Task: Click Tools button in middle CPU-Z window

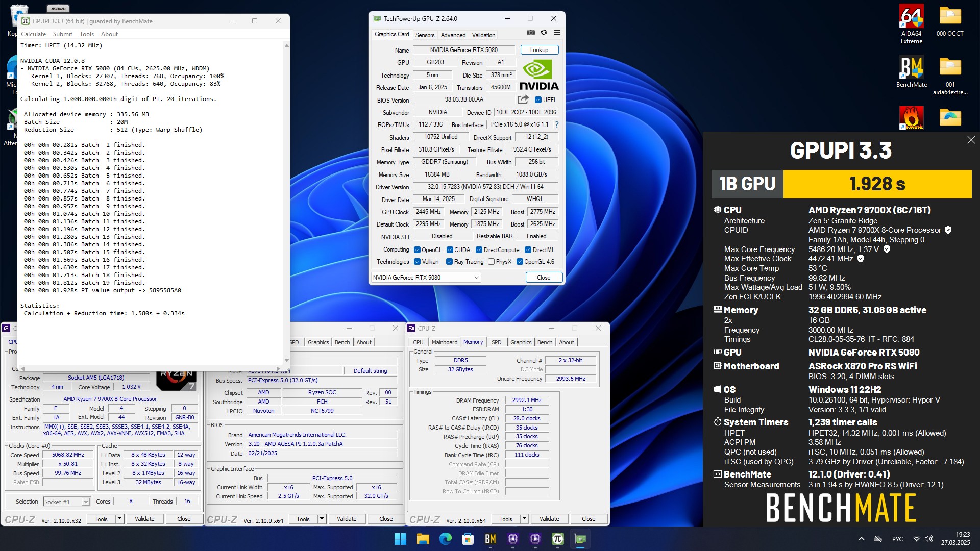Action: pos(303,519)
